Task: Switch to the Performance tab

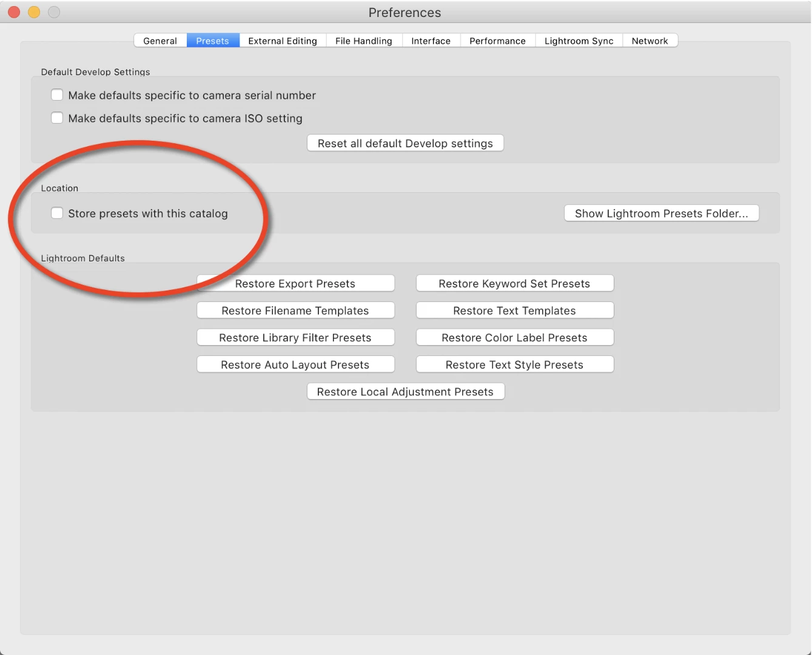Action: click(x=498, y=41)
